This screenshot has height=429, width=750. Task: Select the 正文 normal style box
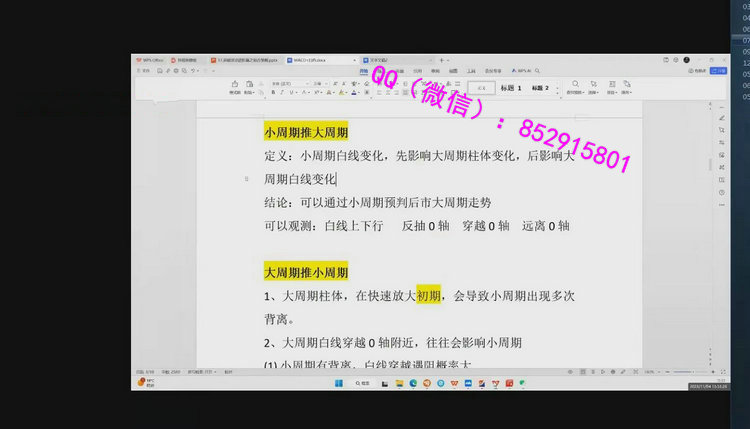coord(481,88)
